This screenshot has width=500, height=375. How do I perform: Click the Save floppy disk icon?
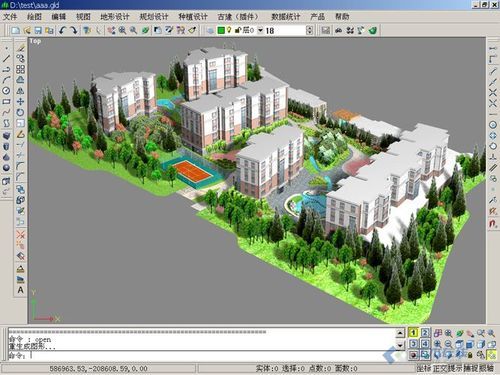click(x=38, y=31)
